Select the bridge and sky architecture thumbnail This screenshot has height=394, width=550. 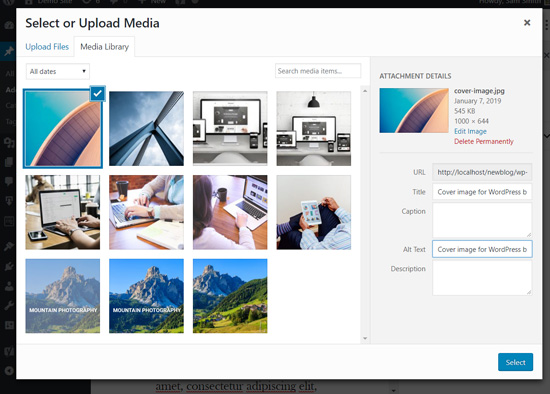click(146, 128)
